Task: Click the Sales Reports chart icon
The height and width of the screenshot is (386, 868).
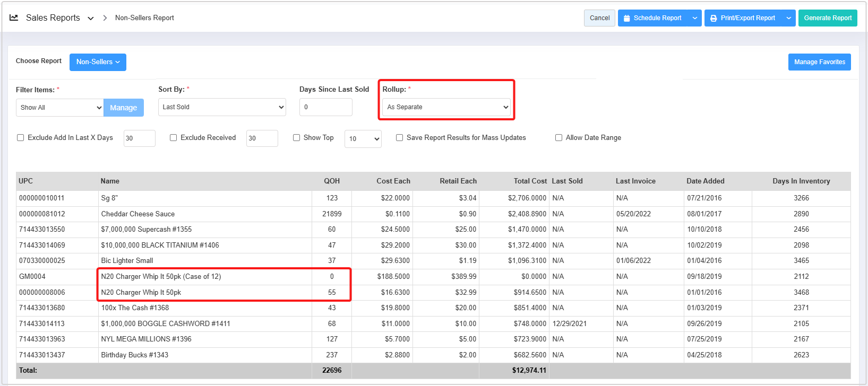Action: 14,17
